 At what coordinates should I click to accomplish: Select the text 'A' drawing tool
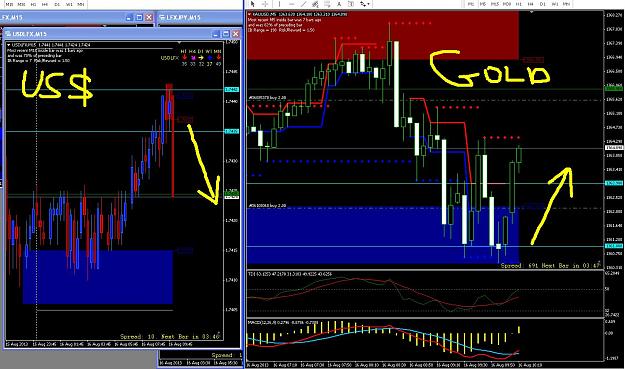pyautogui.click(x=339, y=4)
